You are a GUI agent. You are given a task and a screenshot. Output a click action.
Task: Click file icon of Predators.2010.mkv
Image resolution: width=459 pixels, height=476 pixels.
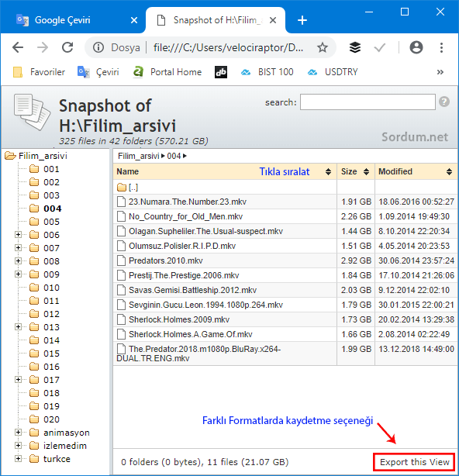point(121,260)
